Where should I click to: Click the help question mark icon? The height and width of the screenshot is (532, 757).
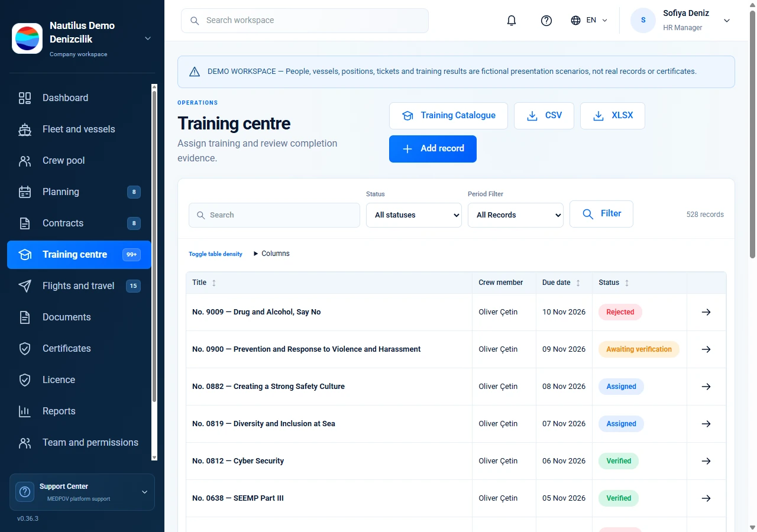point(546,21)
